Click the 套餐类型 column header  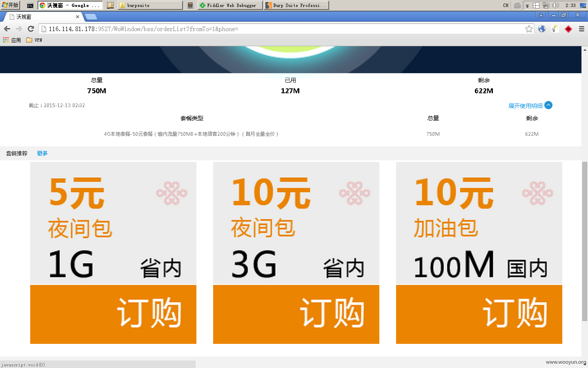(x=192, y=118)
